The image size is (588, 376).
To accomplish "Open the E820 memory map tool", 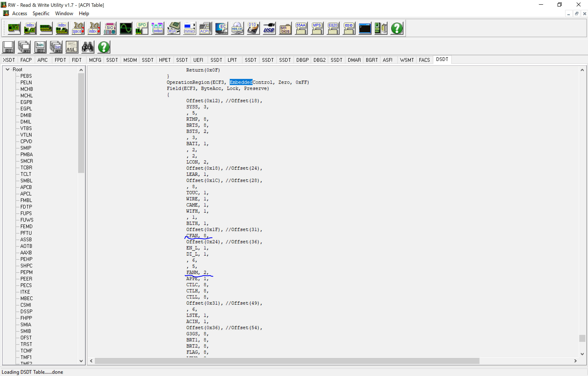I will (x=333, y=28).
